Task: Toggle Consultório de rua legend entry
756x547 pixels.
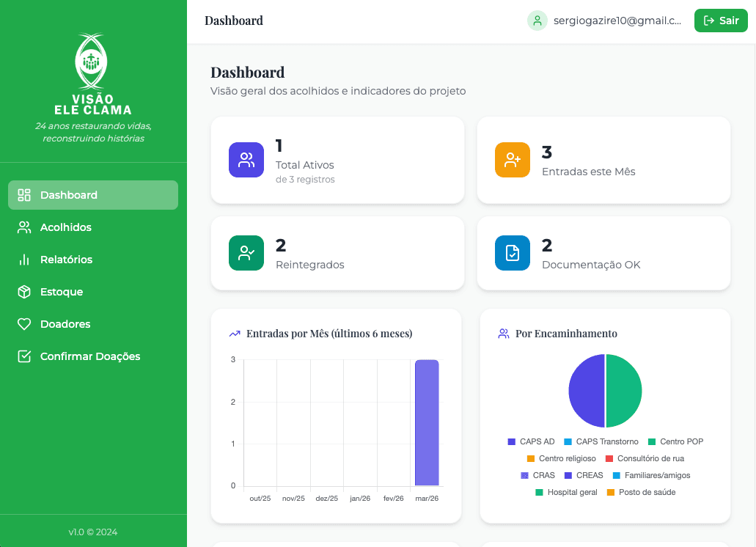Action: click(645, 459)
